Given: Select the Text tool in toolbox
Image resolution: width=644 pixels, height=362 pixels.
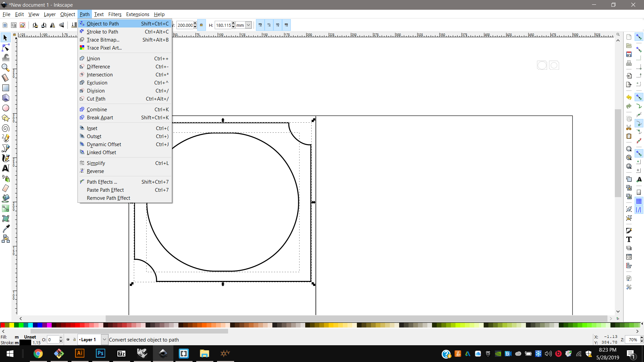Looking at the screenshot, I should tap(6, 168).
